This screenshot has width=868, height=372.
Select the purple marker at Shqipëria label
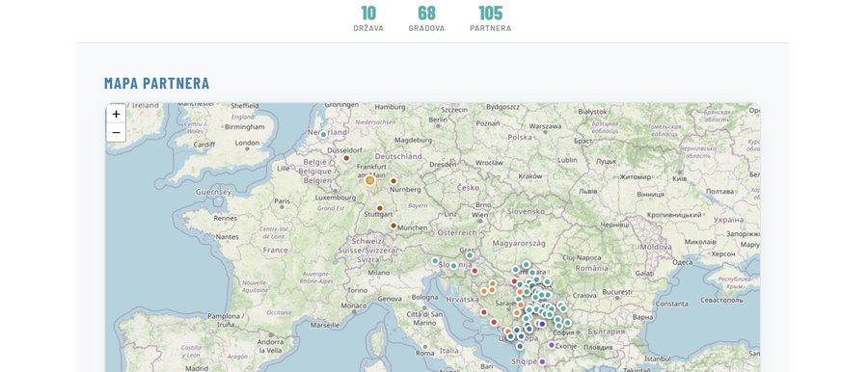(542, 362)
